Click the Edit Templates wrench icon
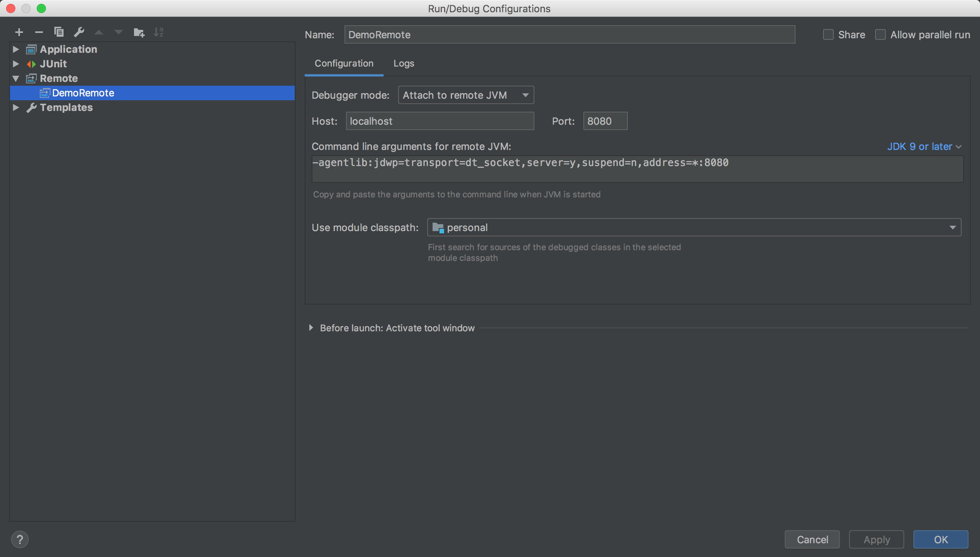This screenshot has width=980, height=557. coord(79,32)
